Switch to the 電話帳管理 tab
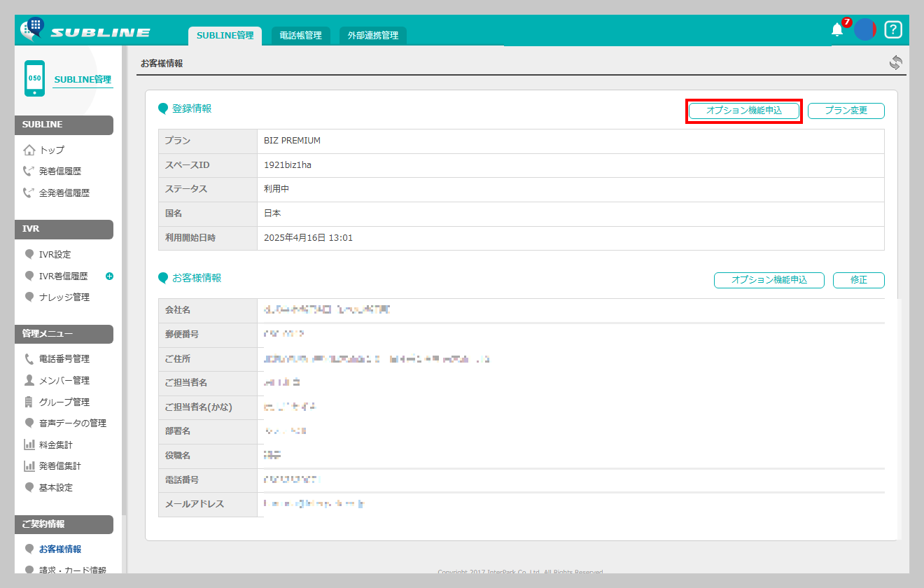This screenshot has height=588, width=924. (x=300, y=35)
